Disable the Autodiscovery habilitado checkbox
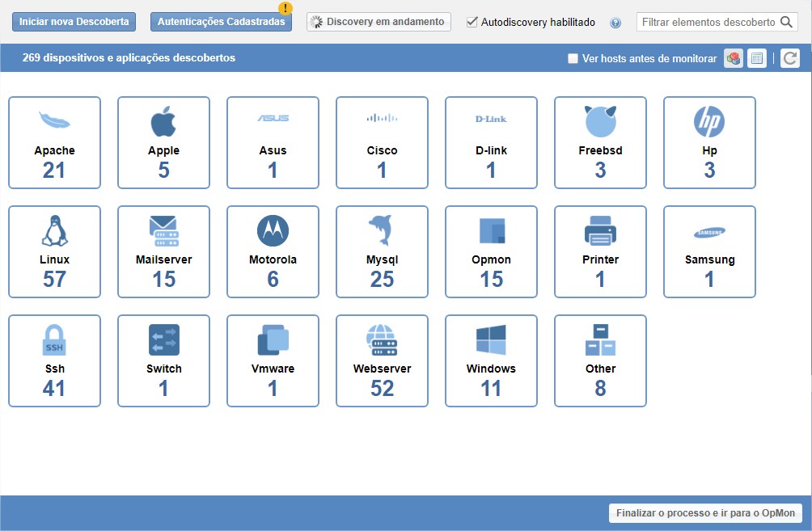The height and width of the screenshot is (531, 812). coord(472,23)
